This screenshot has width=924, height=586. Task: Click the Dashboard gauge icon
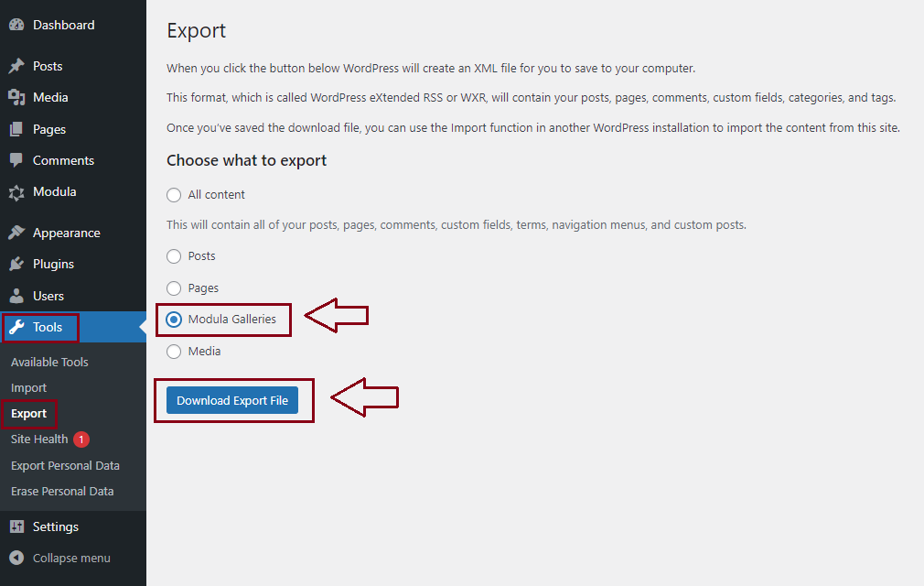pyautogui.click(x=16, y=25)
